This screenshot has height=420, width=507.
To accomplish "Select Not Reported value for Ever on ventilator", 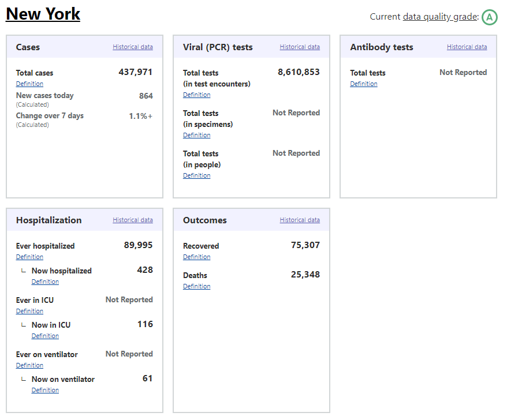I will tap(129, 354).
